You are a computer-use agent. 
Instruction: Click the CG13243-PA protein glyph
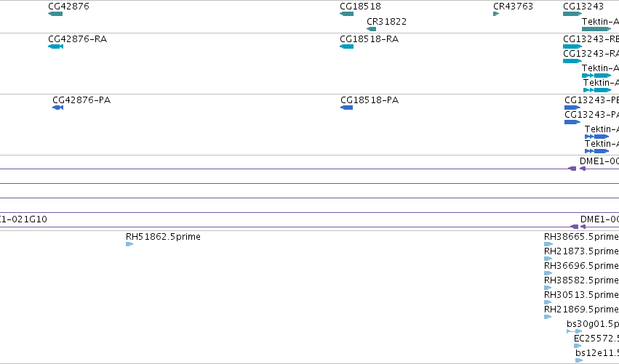click(572, 122)
